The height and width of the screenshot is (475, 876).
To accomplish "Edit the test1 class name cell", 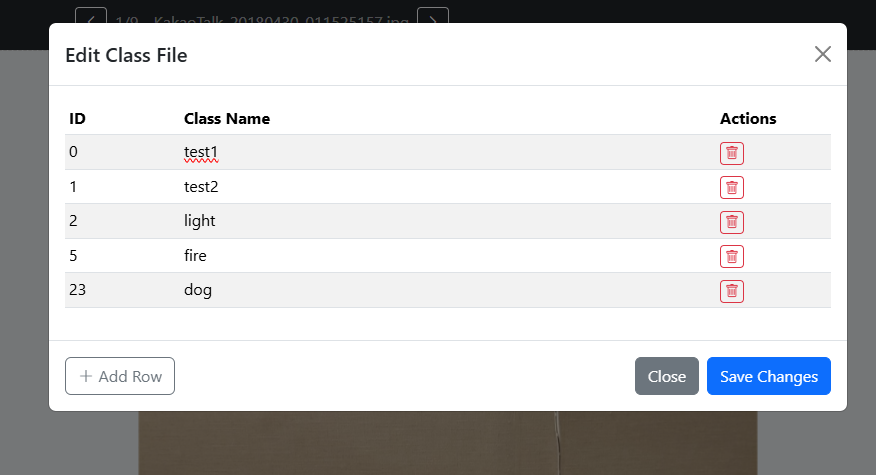I will coord(447,152).
